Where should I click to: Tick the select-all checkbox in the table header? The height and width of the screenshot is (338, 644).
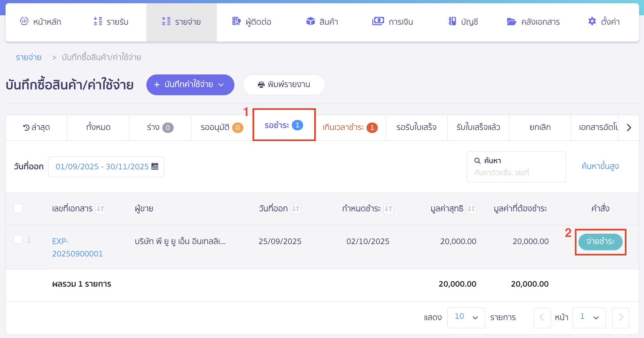click(18, 208)
